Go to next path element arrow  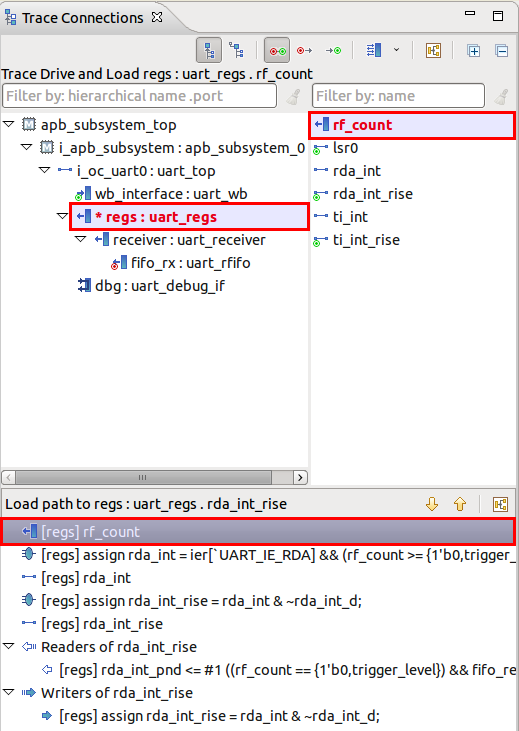click(x=432, y=504)
